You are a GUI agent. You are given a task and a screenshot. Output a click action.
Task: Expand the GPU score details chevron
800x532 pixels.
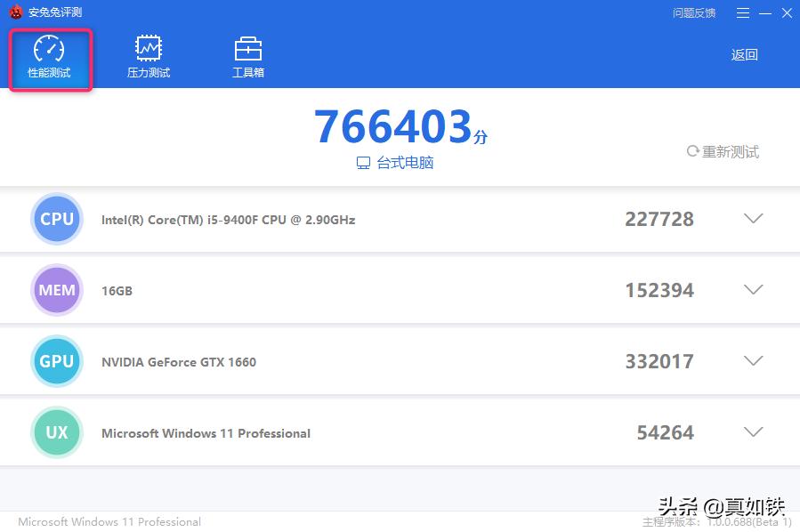pos(753,360)
